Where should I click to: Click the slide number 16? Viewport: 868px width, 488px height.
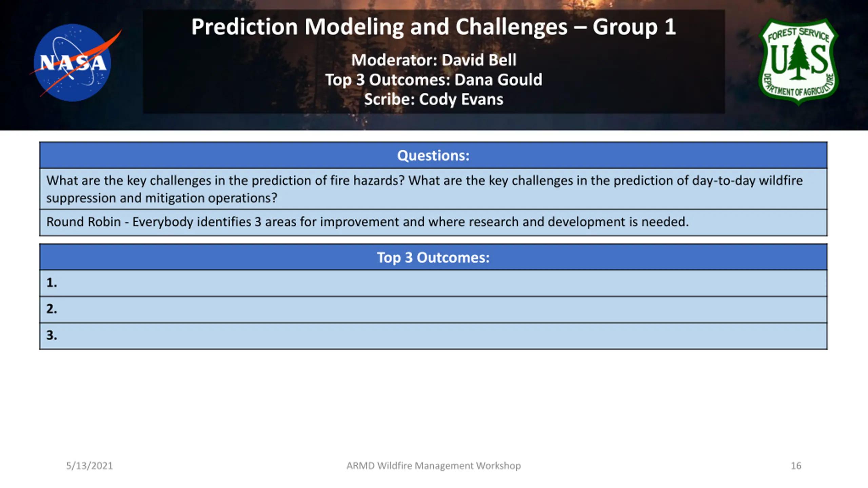[796, 466]
